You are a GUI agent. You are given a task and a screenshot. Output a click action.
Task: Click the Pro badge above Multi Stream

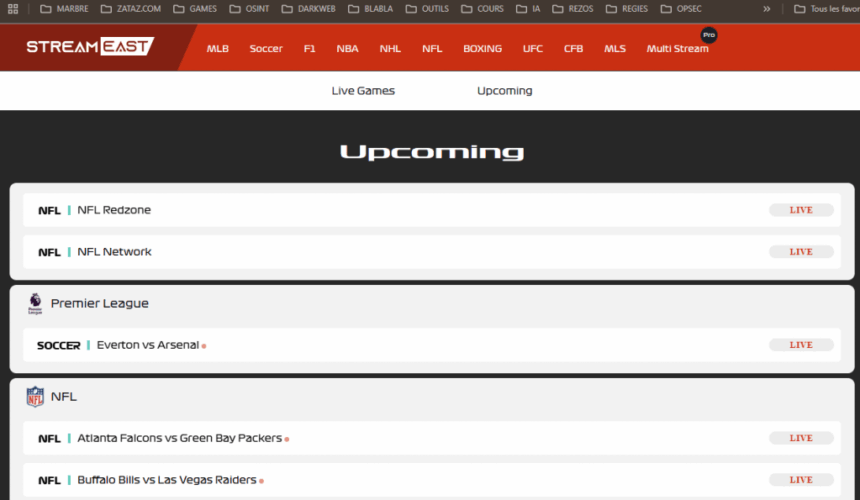coord(709,35)
